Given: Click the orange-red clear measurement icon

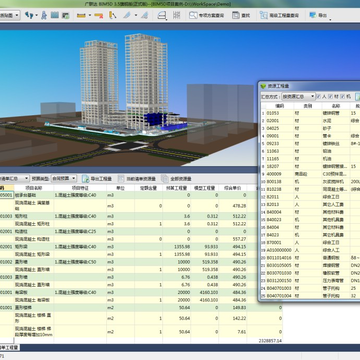Looking at the screenshot, I should (98, 15).
